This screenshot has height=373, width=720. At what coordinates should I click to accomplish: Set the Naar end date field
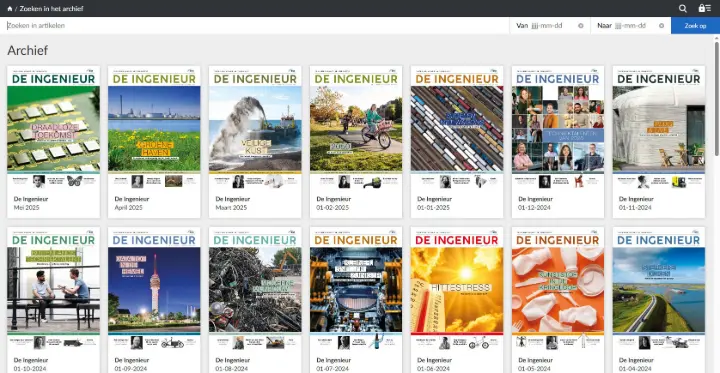(x=630, y=26)
